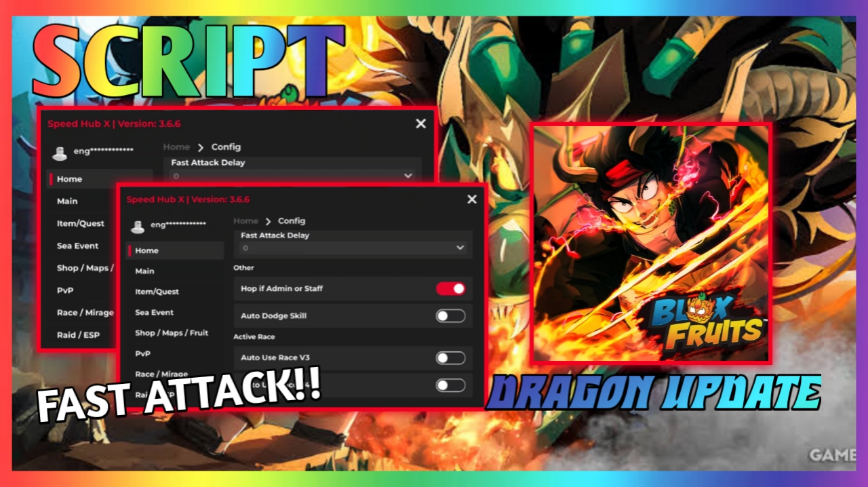This screenshot has width=868, height=487.
Task: Click the Home breadcrumb link in front window
Action: (x=245, y=221)
